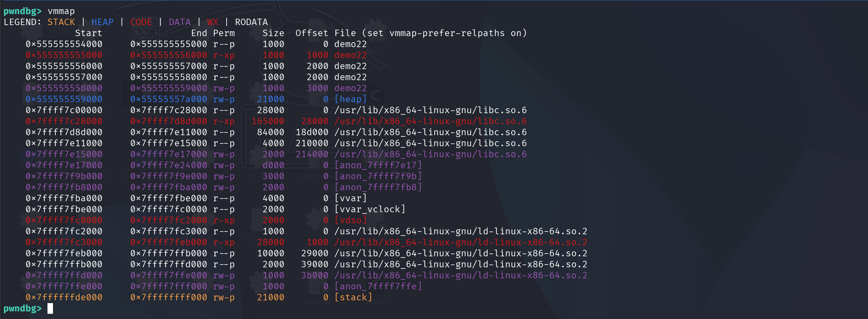Click the "File" column header
Image resolution: width=868 pixels, height=319 pixels.
tap(345, 33)
